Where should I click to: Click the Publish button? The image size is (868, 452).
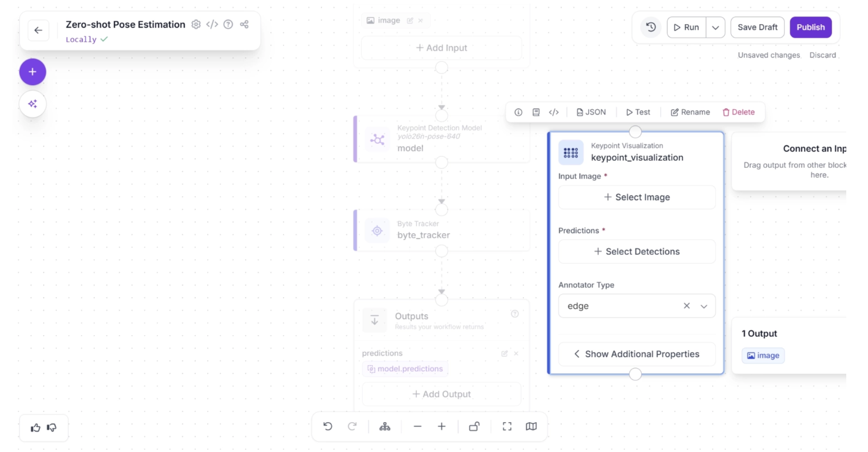point(810,28)
